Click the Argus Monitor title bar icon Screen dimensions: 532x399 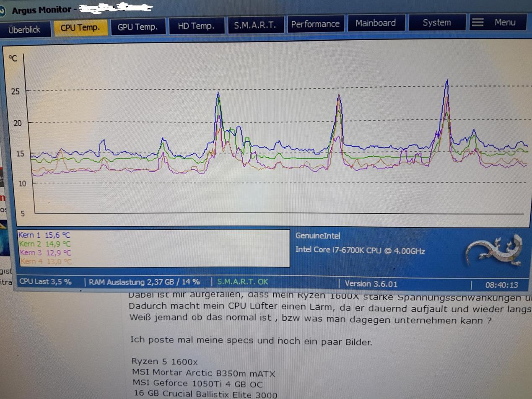pyautogui.click(x=3, y=11)
